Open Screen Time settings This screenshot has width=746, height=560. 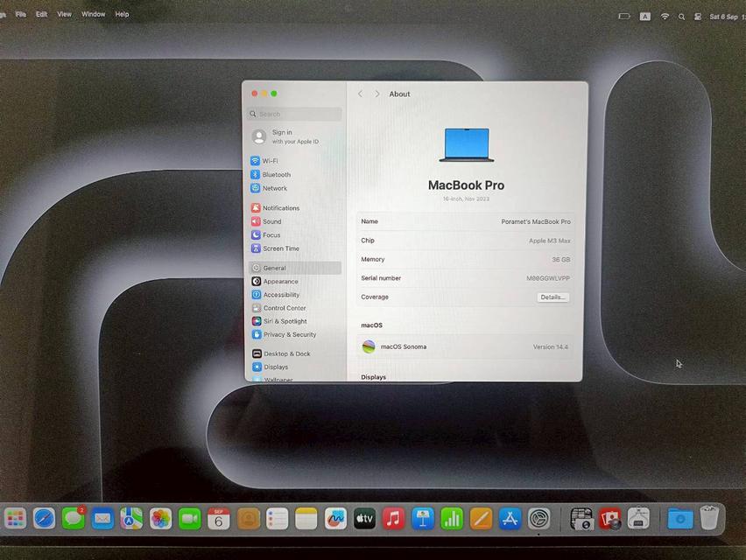coord(275,248)
